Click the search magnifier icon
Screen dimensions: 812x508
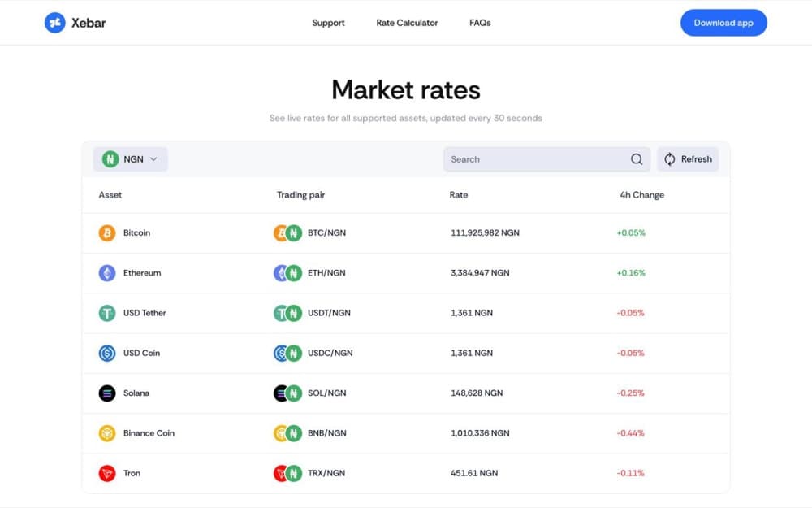point(637,159)
